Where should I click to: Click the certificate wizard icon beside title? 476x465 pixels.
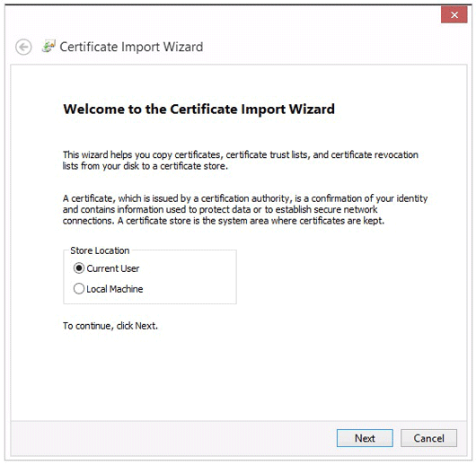48,46
